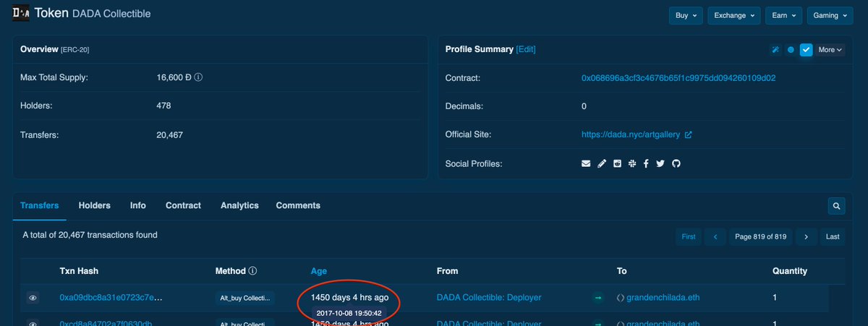Go to the previous page with left chevron
868x326 pixels.
click(715, 236)
